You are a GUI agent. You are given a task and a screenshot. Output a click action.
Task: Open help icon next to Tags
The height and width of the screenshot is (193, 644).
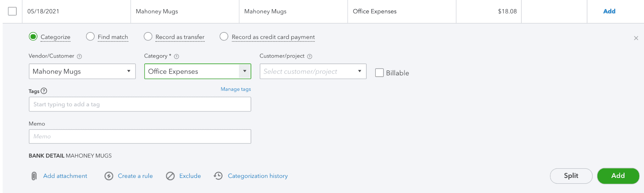tap(44, 91)
